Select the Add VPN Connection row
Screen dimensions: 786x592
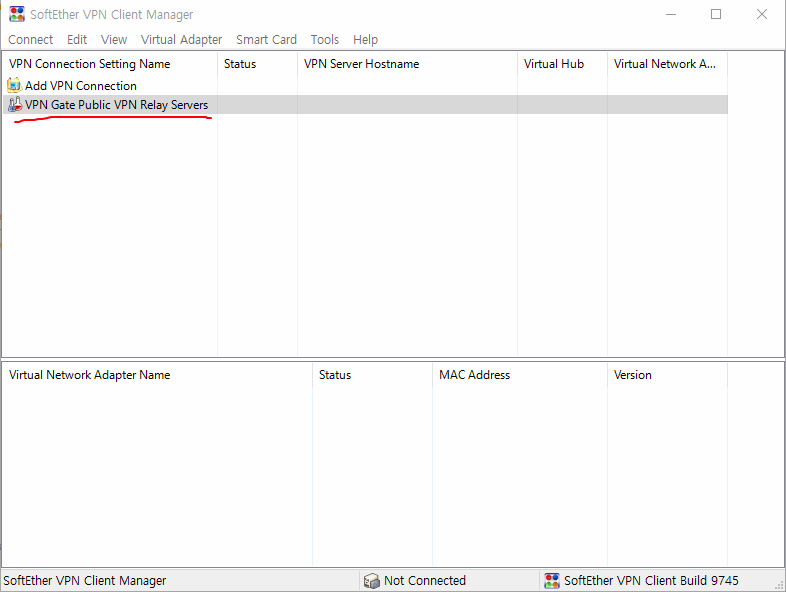365,86
